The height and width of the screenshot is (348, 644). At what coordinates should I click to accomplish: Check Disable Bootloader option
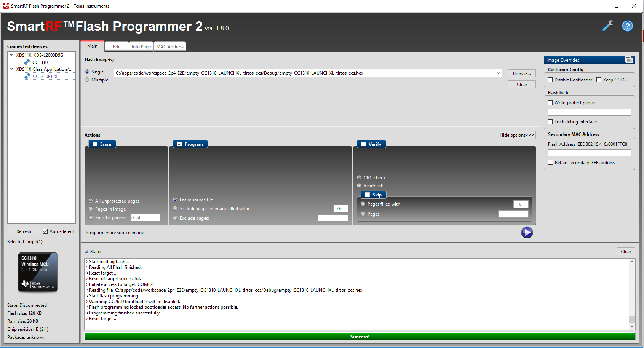point(550,80)
